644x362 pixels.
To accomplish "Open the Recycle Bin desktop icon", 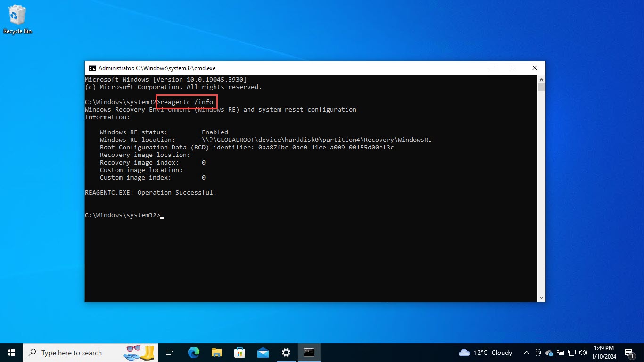I will click(x=17, y=19).
